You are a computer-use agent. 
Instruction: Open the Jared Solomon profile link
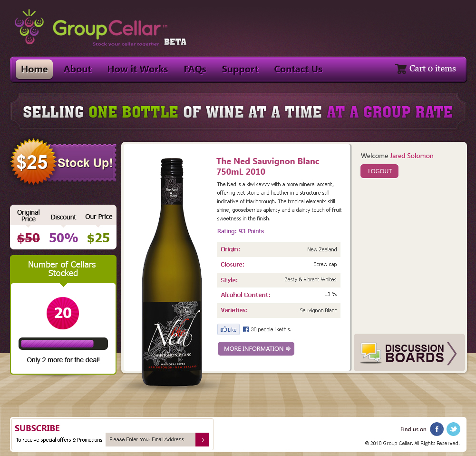click(x=411, y=156)
